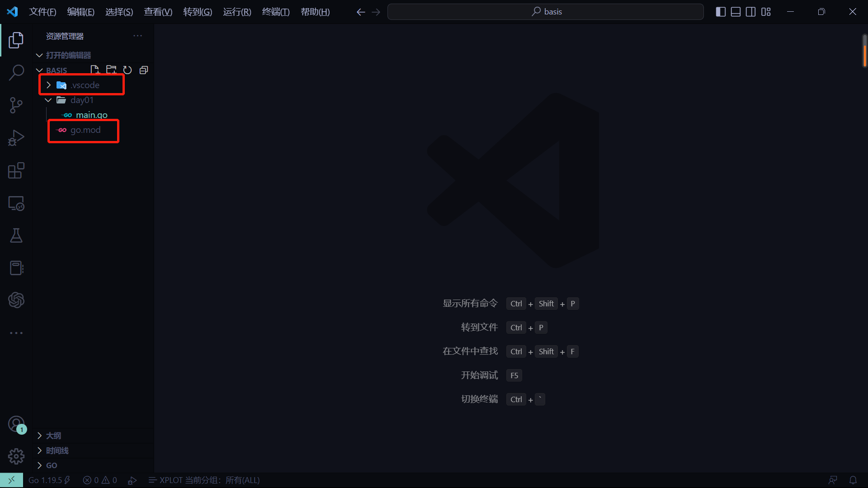868x488 pixels.
Task: Open the Go menu
Action: coord(198,12)
